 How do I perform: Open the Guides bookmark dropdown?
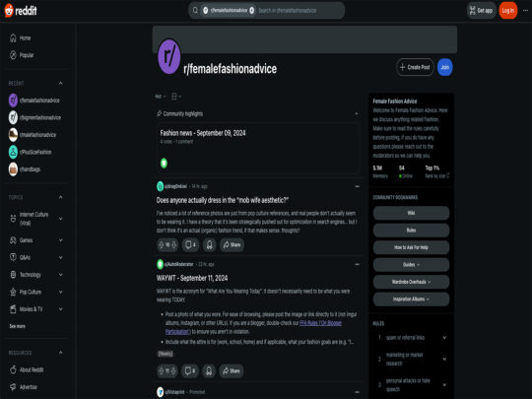point(411,265)
